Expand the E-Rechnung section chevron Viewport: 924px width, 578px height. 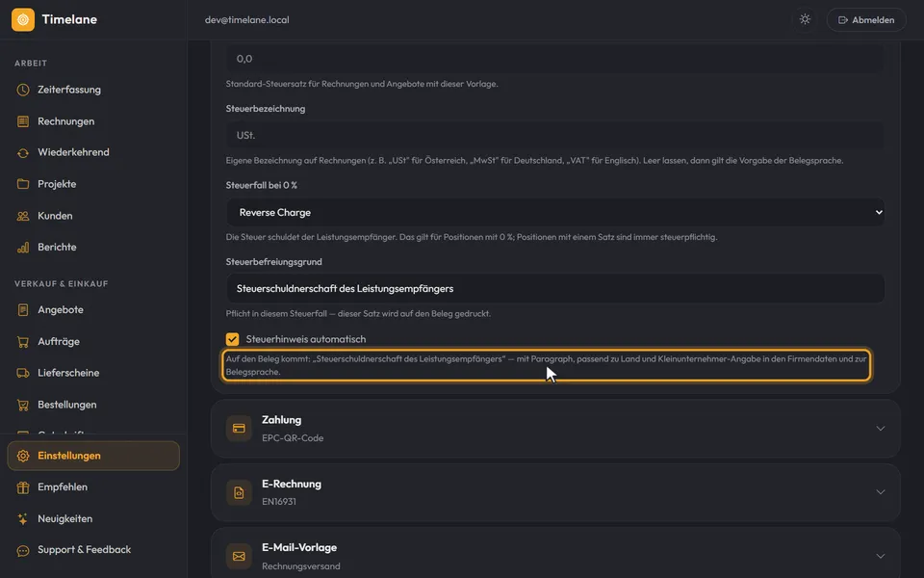pos(880,492)
